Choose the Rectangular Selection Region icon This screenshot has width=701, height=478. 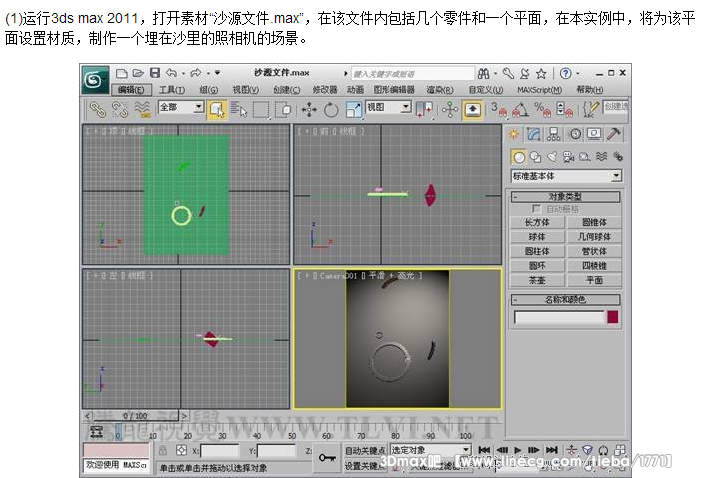pyautogui.click(x=262, y=110)
